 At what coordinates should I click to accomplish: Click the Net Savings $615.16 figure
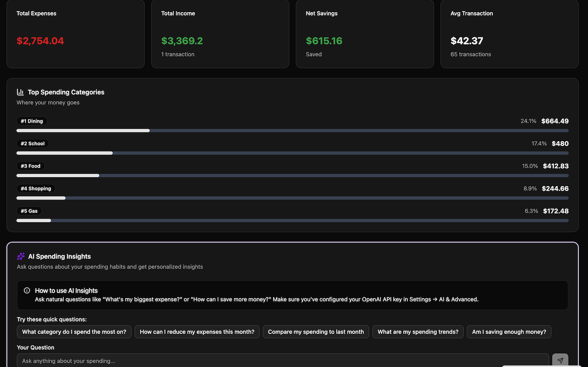coord(324,41)
